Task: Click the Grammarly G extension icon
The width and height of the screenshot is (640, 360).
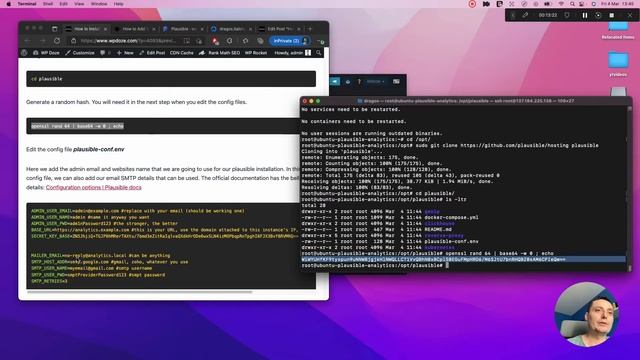Action: 230,41
